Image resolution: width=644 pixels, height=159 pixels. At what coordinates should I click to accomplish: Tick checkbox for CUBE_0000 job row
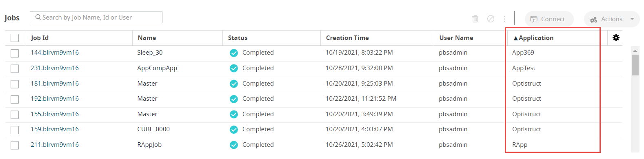coord(15,130)
